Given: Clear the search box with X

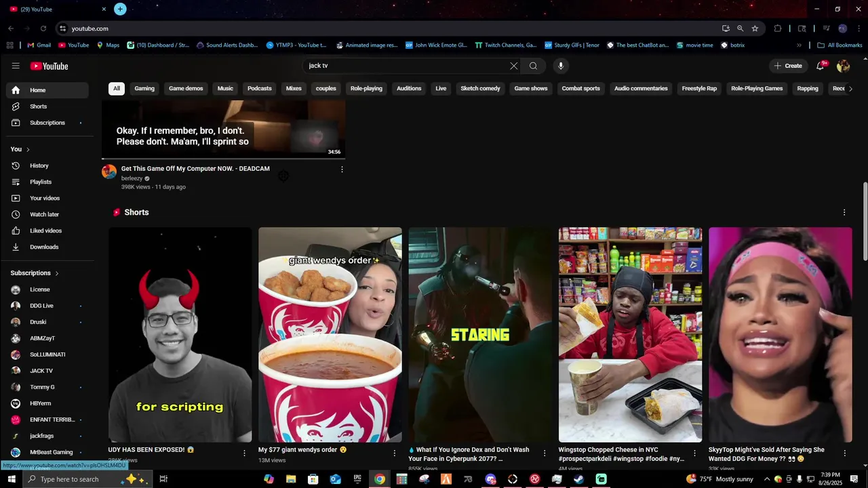Looking at the screenshot, I should pos(513,66).
